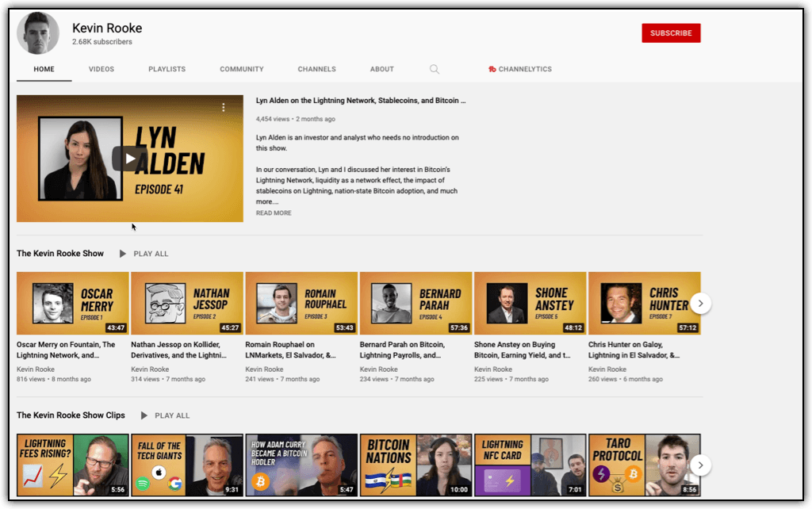Play all of The Kevin Rooke Show
This screenshot has height=509, width=812.
point(144,254)
